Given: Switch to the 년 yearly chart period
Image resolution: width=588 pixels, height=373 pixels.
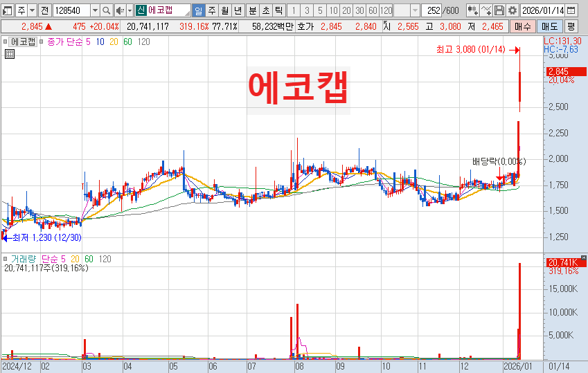Looking at the screenshot, I should [x=238, y=10].
